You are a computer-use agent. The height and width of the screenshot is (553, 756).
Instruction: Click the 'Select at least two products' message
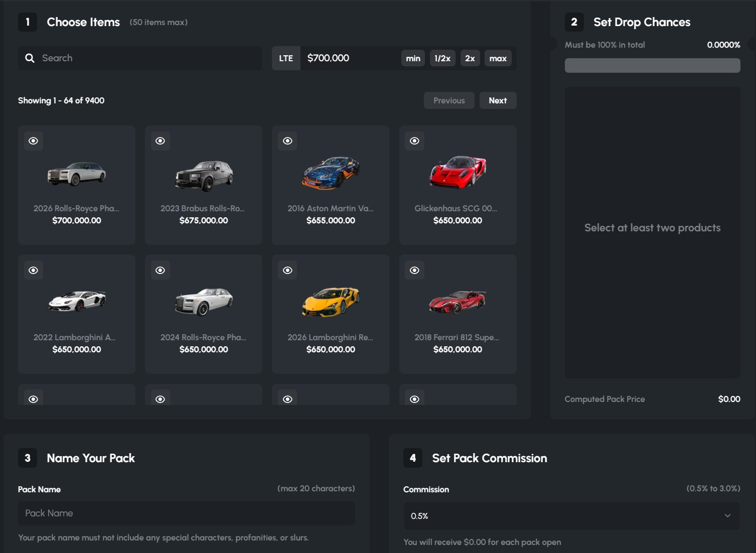[652, 228]
